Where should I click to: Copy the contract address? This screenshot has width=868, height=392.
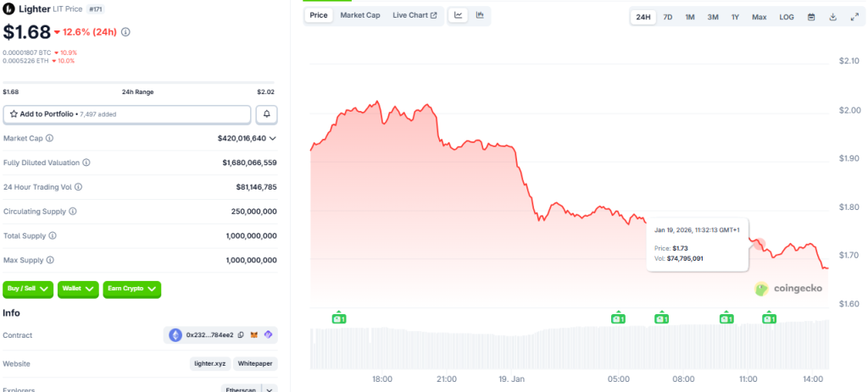click(x=242, y=335)
